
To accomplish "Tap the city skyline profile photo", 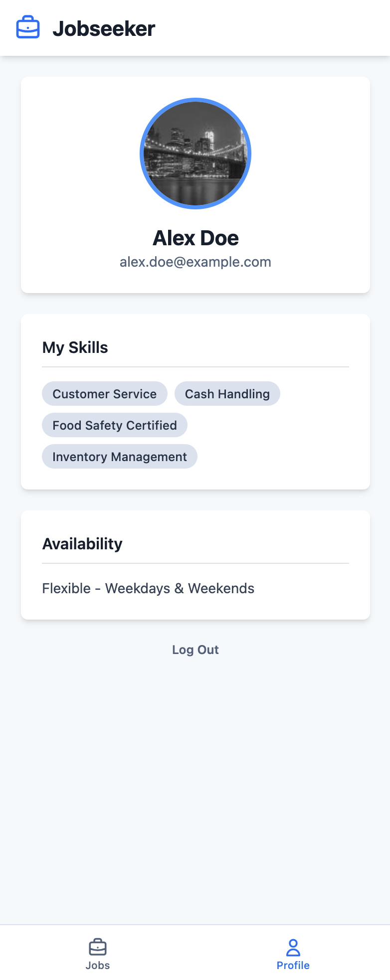I will 195,154.
